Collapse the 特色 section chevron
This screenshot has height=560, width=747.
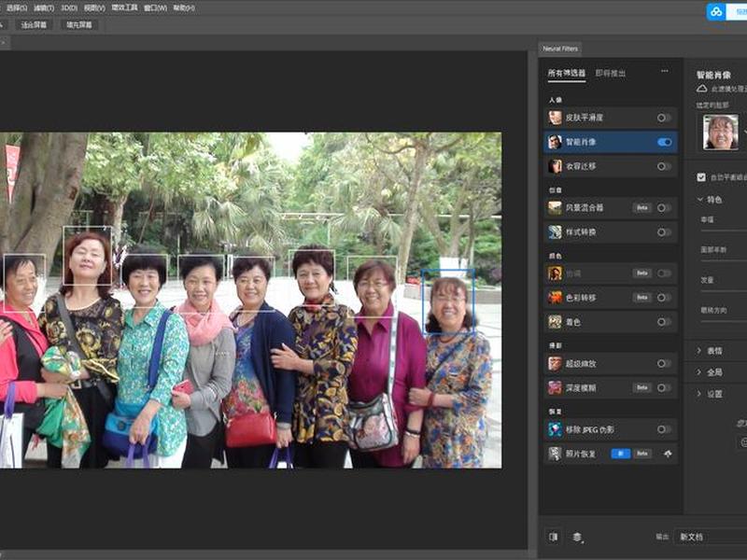coord(699,199)
